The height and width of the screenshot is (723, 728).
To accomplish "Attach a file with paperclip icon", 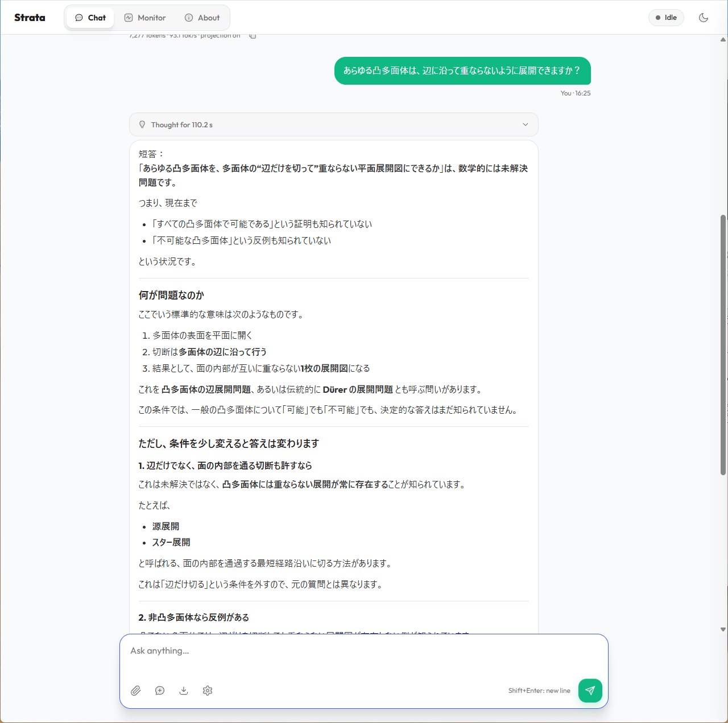I will point(135,691).
